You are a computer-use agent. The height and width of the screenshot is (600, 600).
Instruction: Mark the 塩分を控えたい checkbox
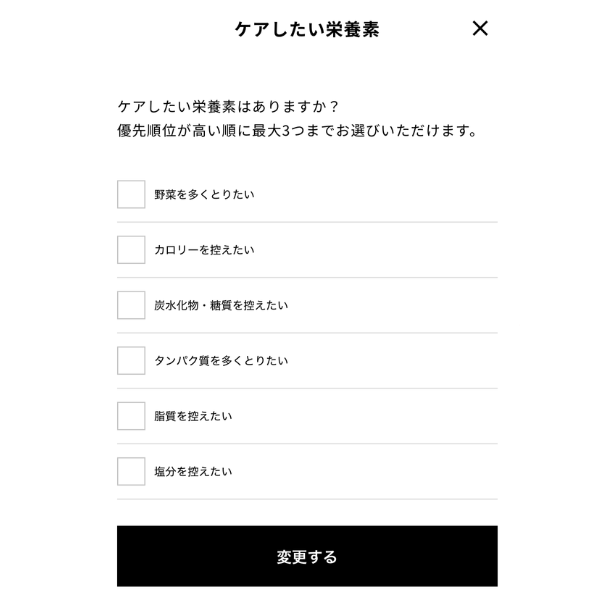131,471
